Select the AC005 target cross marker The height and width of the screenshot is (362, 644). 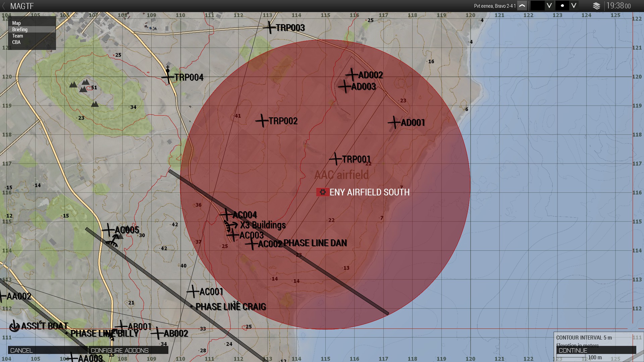[108, 230]
